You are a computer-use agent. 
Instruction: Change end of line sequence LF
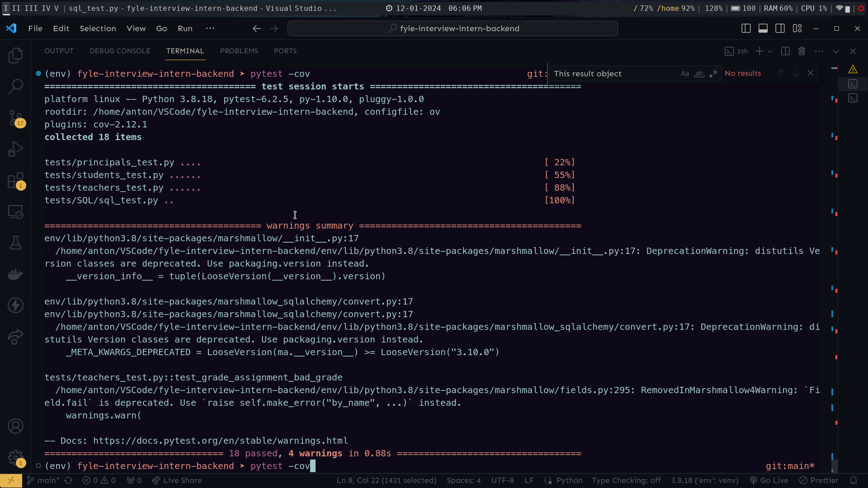coord(529,481)
